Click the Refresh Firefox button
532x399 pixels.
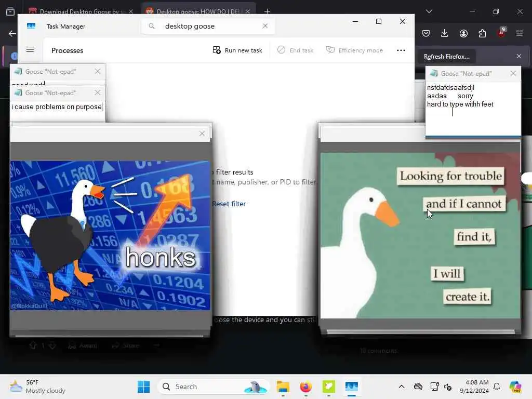click(x=446, y=57)
